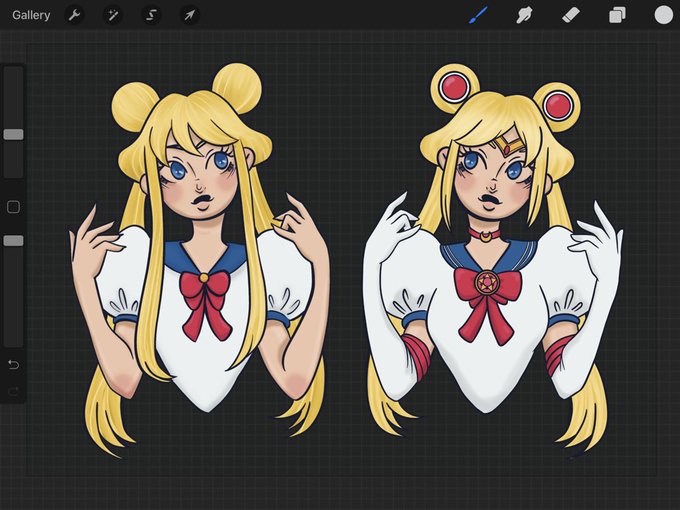Activate the Selection S tool
The width and height of the screenshot is (680, 510).
point(151,16)
